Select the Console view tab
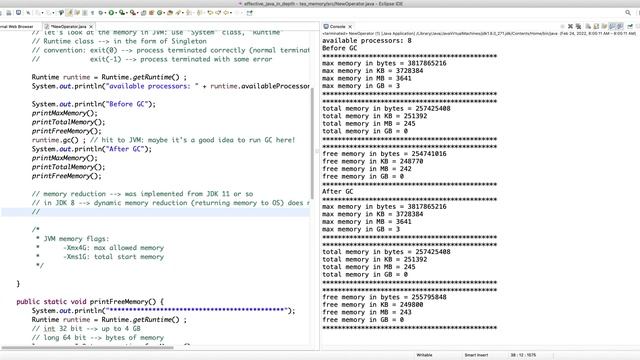Viewport: 640px width, 360px height. [x=337, y=26]
